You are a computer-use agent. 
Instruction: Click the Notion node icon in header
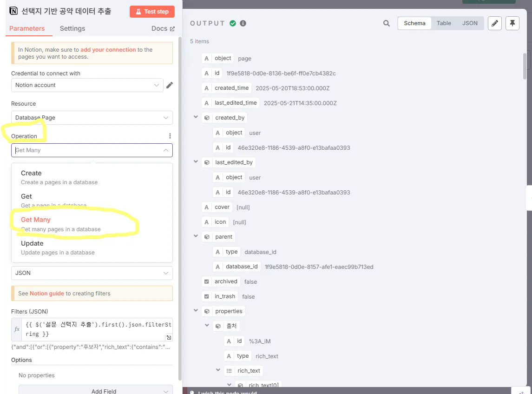click(x=13, y=10)
